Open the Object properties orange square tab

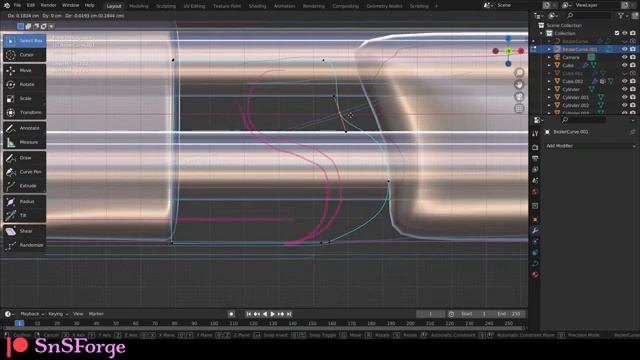click(535, 220)
